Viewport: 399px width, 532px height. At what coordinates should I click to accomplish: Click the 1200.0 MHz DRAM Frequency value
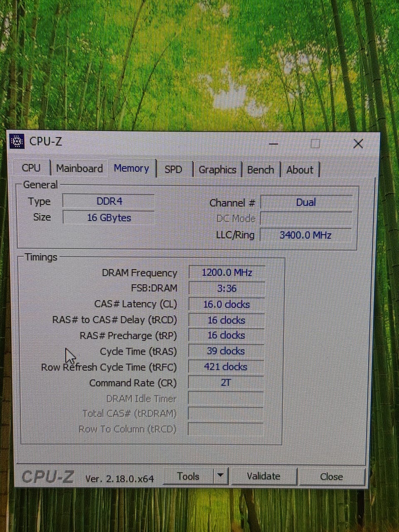227,273
